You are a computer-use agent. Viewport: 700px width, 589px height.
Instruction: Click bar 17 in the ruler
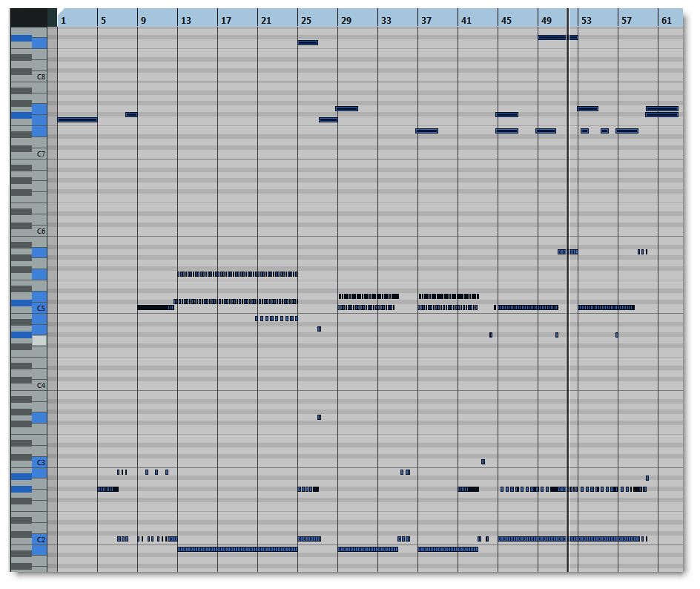click(226, 21)
